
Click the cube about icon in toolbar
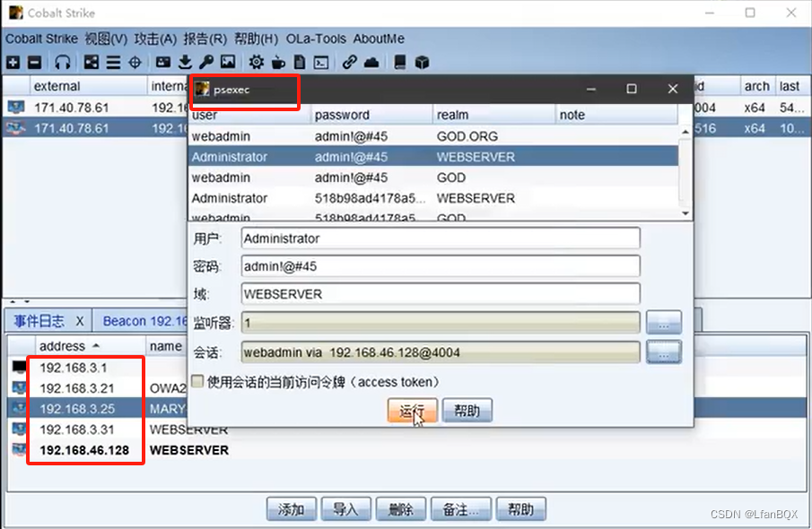[x=422, y=63]
